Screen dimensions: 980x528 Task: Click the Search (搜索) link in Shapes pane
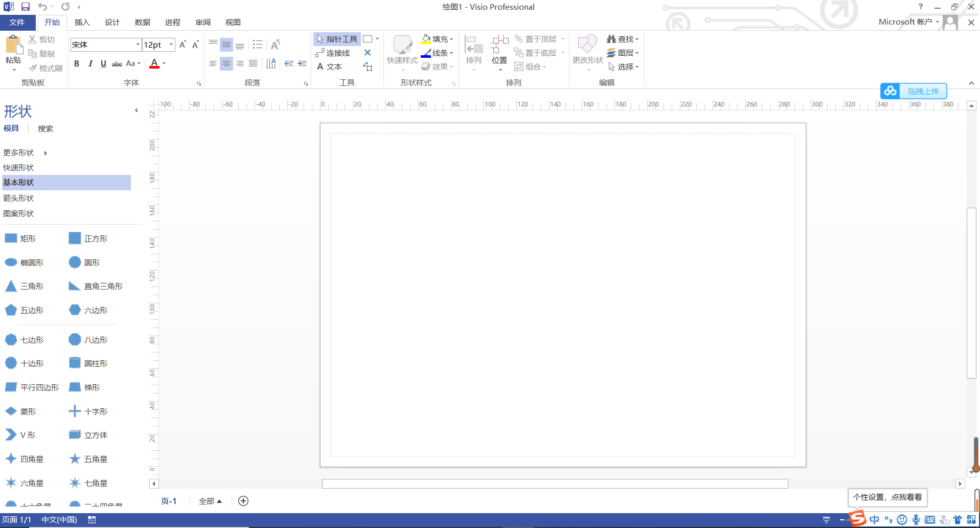click(x=45, y=129)
